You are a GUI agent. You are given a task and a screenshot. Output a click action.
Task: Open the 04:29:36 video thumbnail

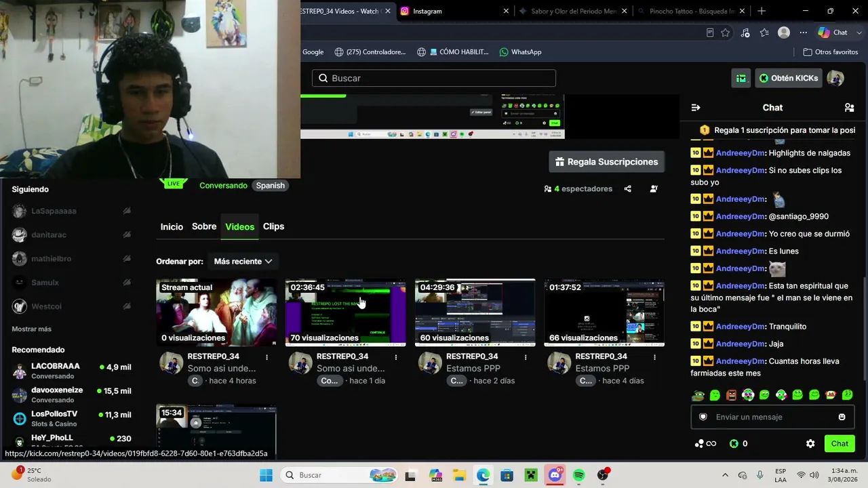[x=475, y=312]
